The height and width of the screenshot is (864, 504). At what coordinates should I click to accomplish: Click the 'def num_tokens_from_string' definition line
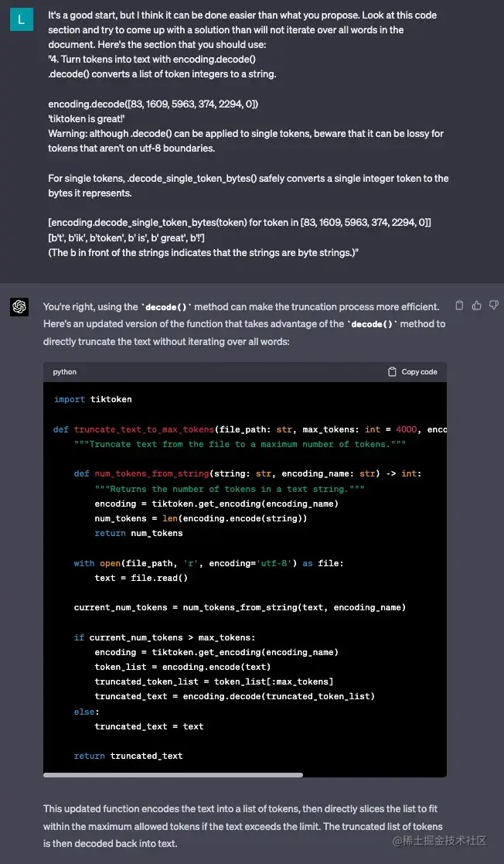[x=248, y=474]
